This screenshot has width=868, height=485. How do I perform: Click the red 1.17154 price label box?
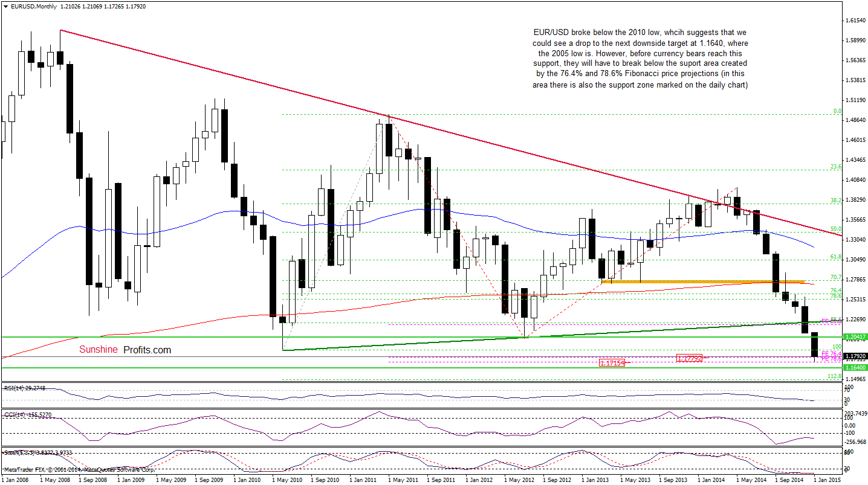click(x=614, y=363)
